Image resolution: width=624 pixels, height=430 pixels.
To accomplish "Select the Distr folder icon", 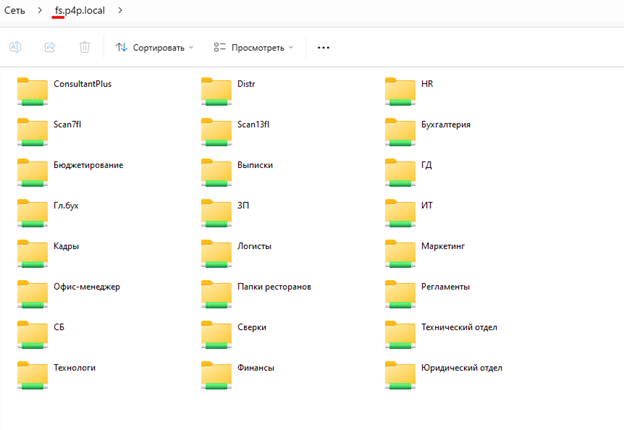I will [217, 90].
